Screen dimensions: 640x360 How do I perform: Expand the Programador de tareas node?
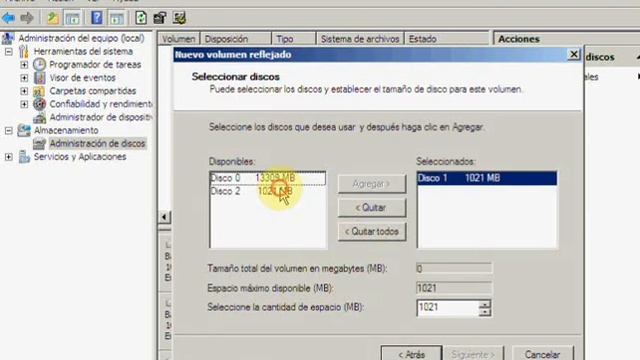24,64
